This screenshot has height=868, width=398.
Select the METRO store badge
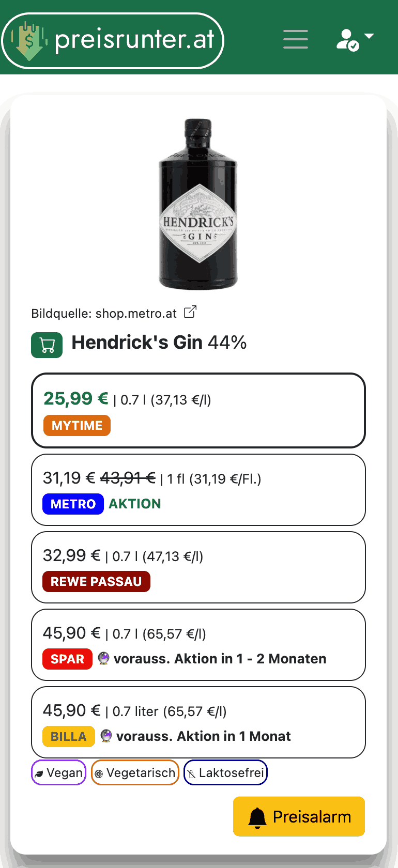73,504
